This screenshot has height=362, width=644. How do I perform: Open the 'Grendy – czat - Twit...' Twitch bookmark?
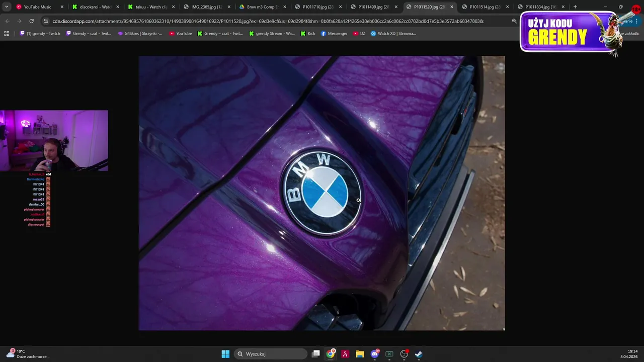tap(89, 33)
